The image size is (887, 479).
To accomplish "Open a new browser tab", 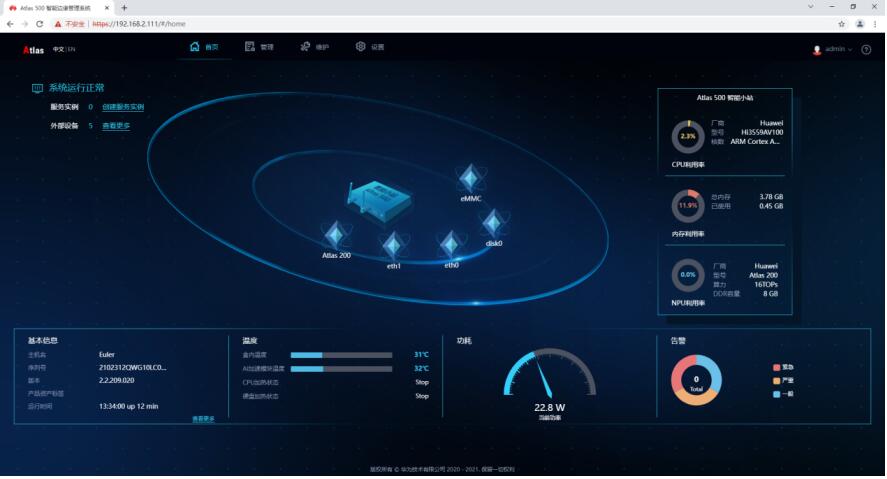I will 124,8.
